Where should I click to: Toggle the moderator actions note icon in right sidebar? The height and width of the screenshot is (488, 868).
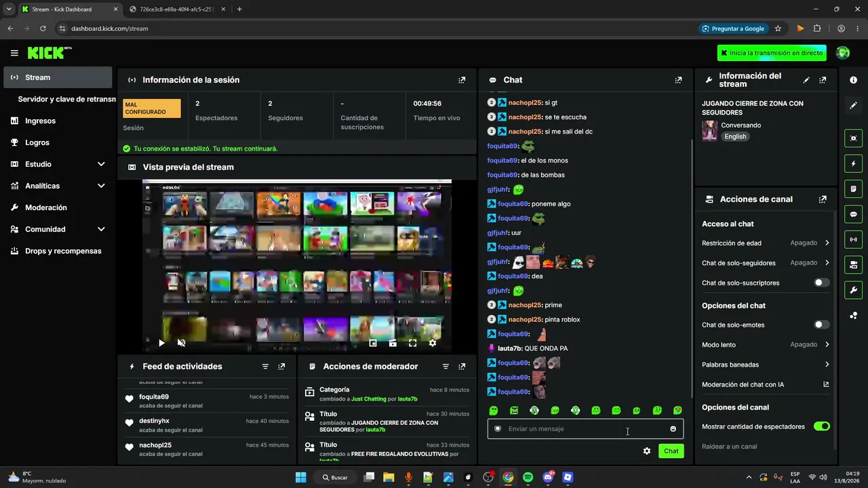coord(853,188)
